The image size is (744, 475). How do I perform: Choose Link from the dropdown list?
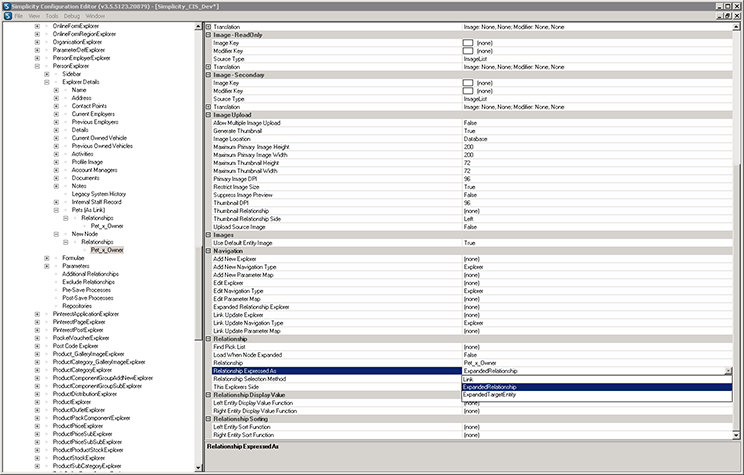[596, 379]
